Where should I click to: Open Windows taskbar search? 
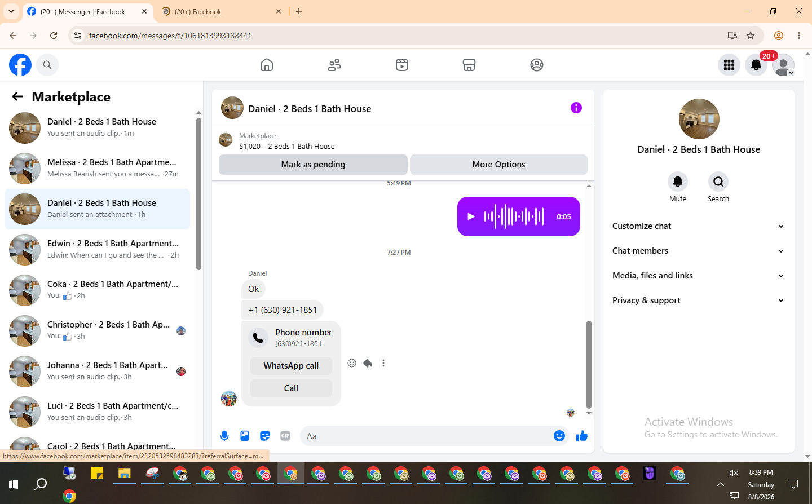click(x=41, y=484)
